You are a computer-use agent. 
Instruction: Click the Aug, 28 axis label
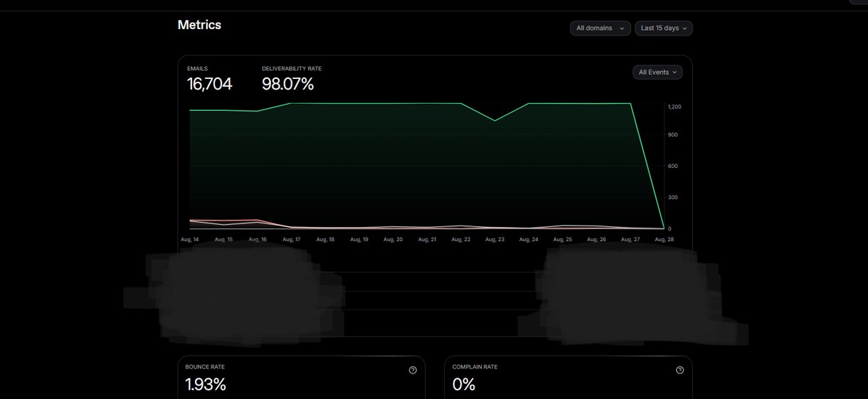(665, 240)
